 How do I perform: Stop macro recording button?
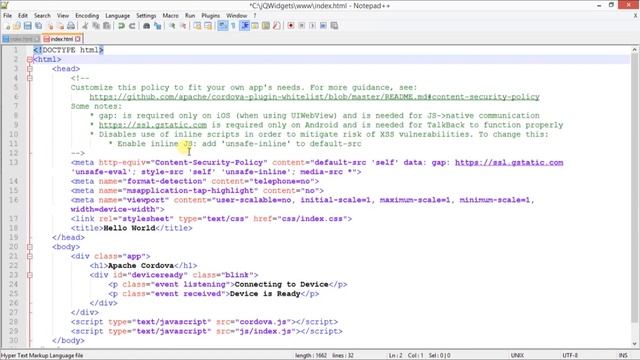click(x=302, y=26)
